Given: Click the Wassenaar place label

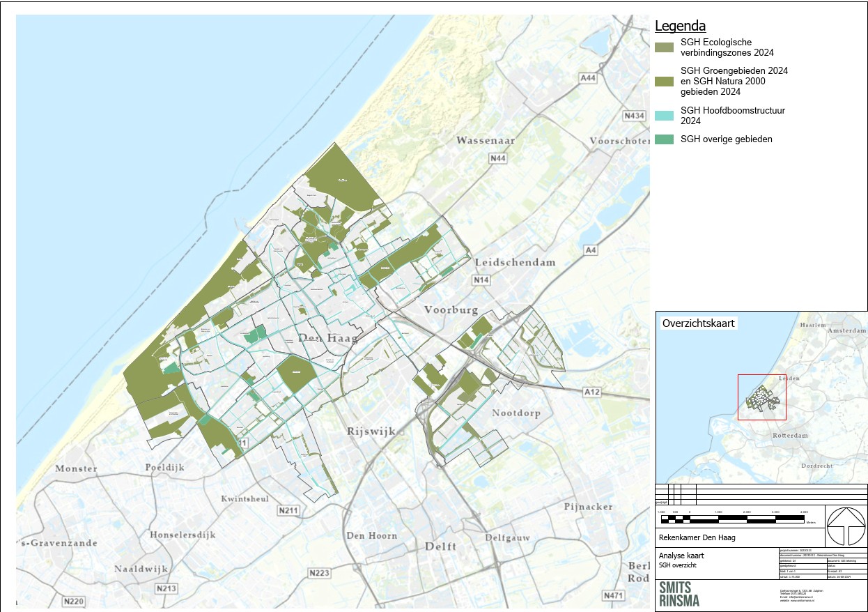Looking at the screenshot, I should pos(486,141).
